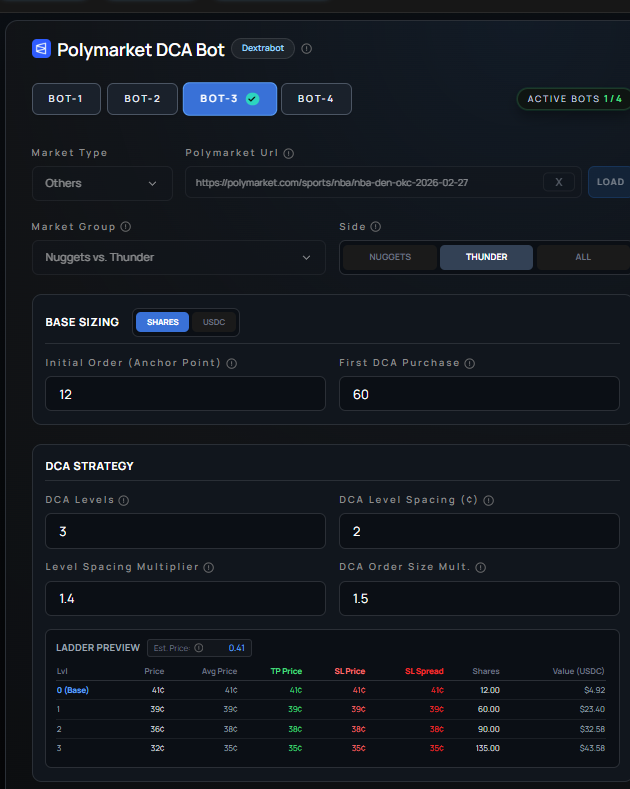Click the Dextrabot badge
Screen dimensions: 630x789
tap(263, 48)
